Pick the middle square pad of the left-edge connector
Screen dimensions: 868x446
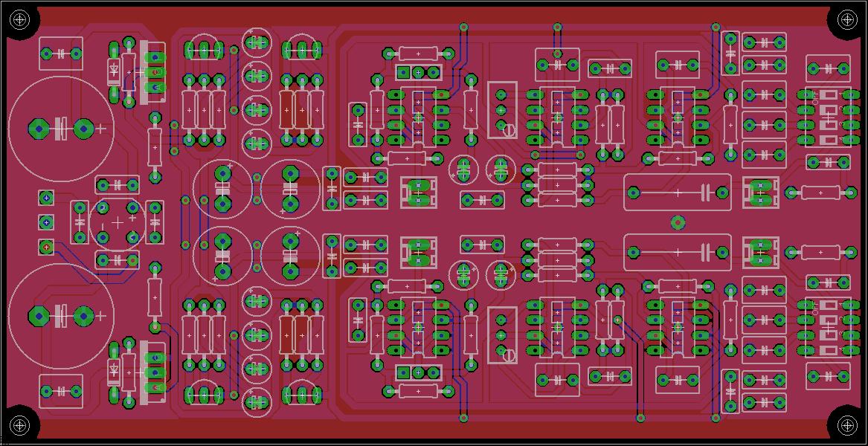(46, 222)
